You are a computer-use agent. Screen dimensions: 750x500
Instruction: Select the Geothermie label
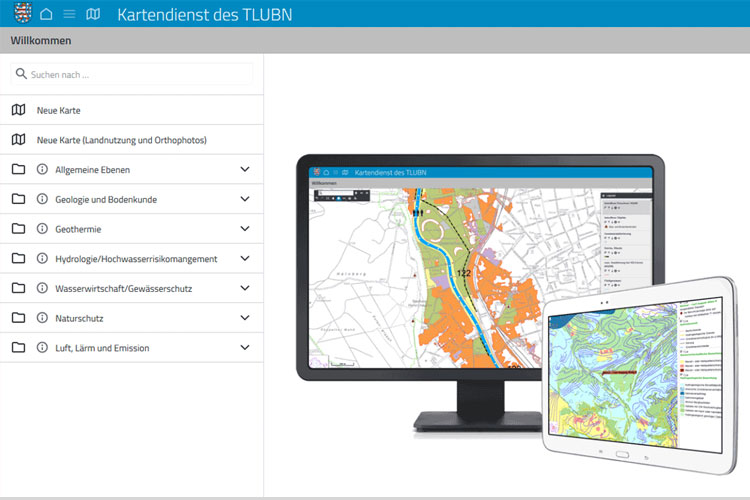[x=78, y=229]
